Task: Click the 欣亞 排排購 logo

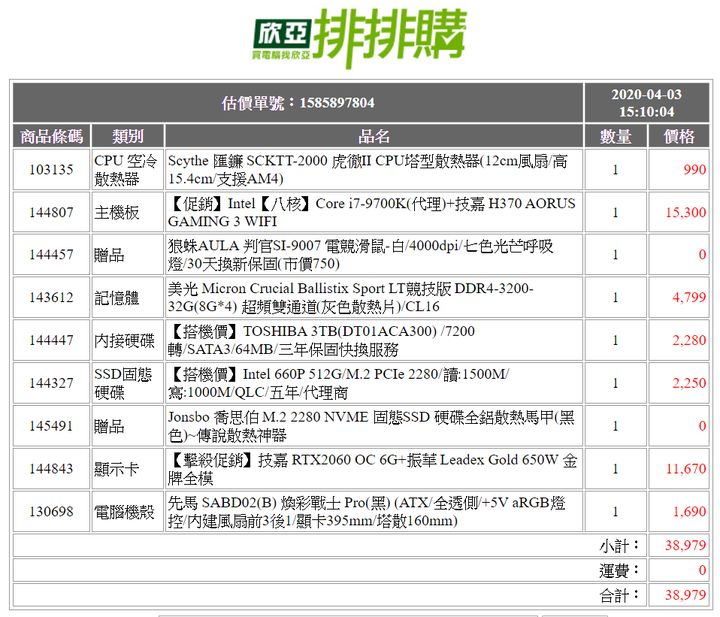Action: [x=360, y=38]
